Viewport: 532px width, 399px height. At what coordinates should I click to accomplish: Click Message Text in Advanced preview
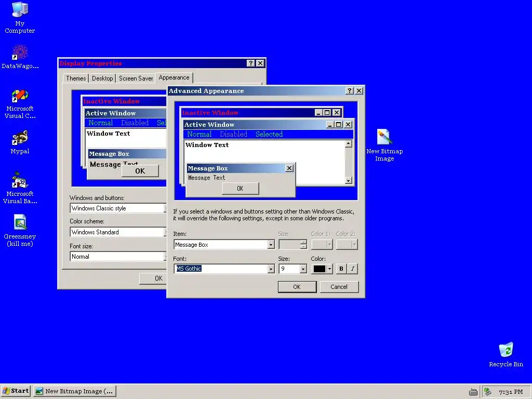click(206, 178)
